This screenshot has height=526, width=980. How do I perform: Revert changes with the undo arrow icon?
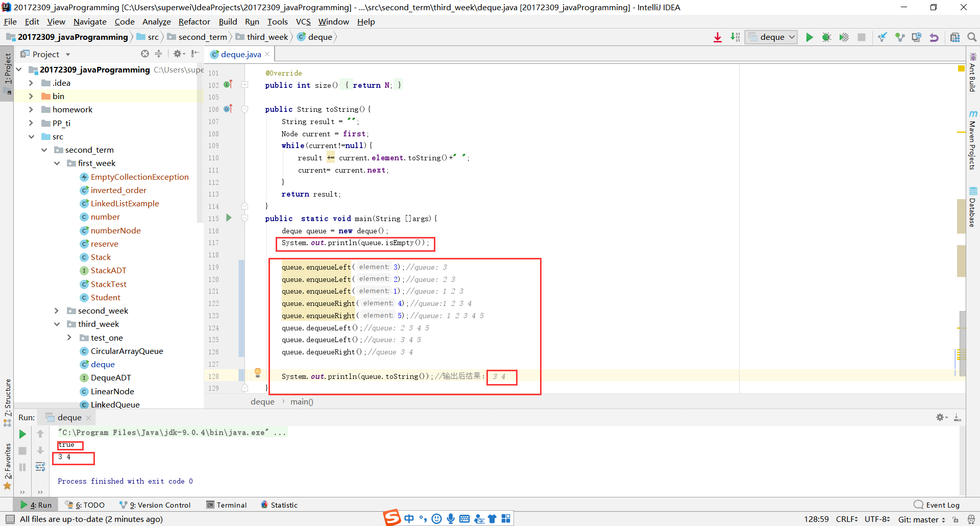tap(934, 37)
